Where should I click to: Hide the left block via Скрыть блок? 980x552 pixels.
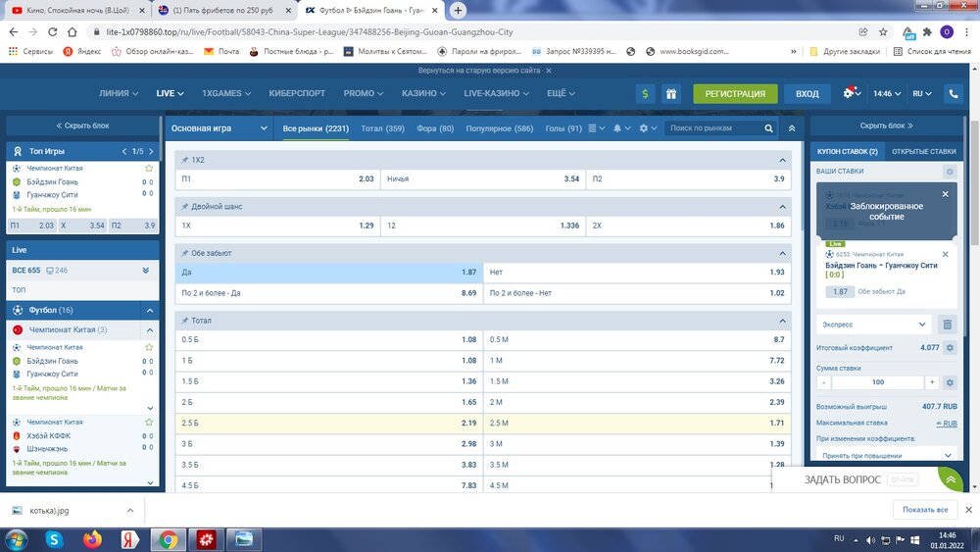[82, 125]
